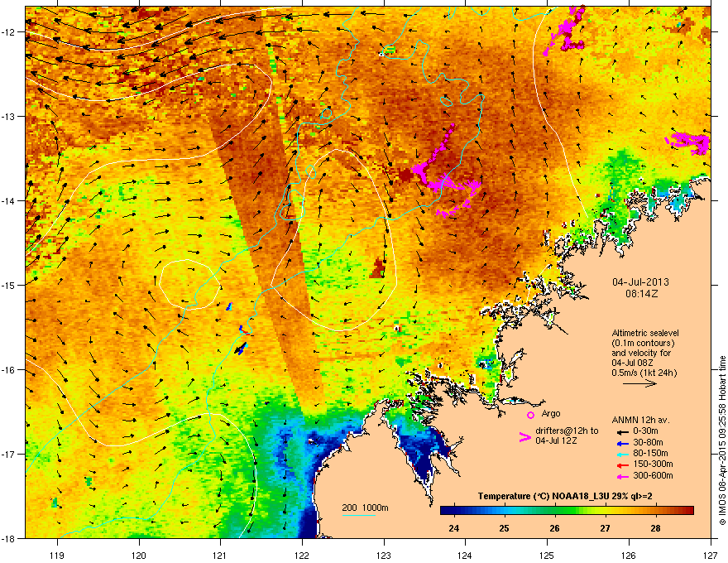Click the date label 04-Jul-2013
The height and width of the screenshot is (563, 728).
[640, 282]
